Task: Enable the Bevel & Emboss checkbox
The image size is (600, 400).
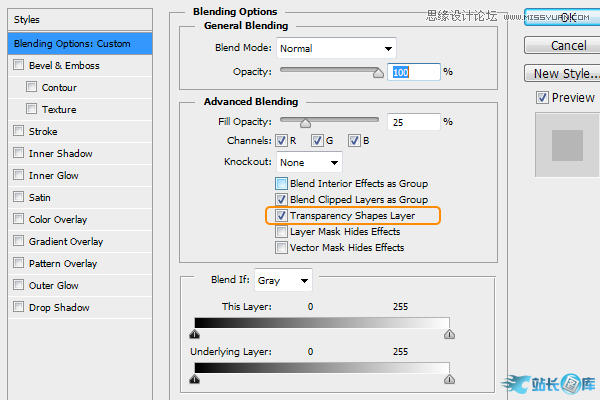Action: coord(19,66)
